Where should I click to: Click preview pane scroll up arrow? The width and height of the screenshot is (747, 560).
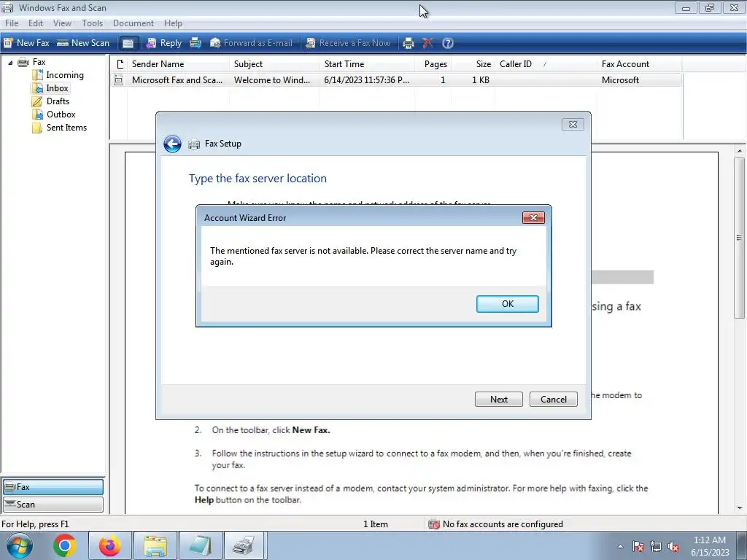[x=740, y=151]
